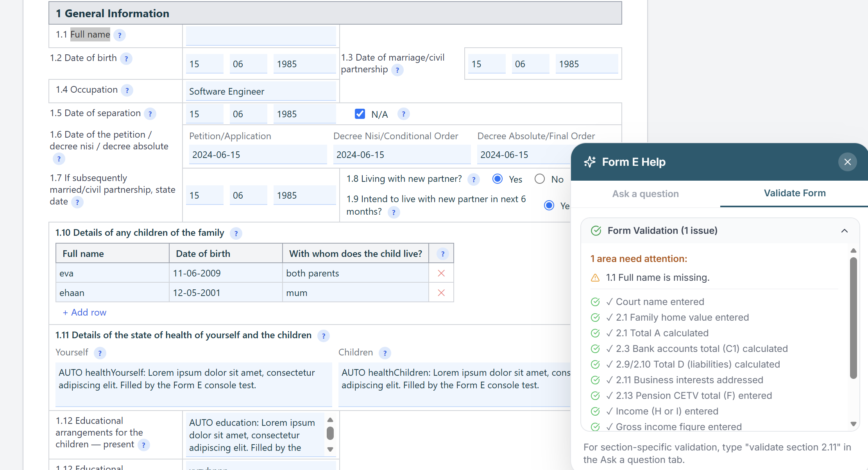
Task: Open help for 1.6 petition date
Action: coord(59,159)
